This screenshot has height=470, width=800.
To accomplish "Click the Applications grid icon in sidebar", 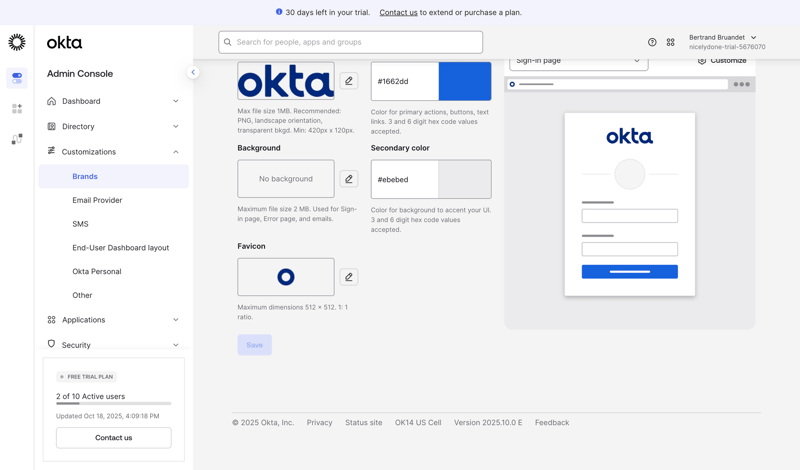I will pos(52,319).
